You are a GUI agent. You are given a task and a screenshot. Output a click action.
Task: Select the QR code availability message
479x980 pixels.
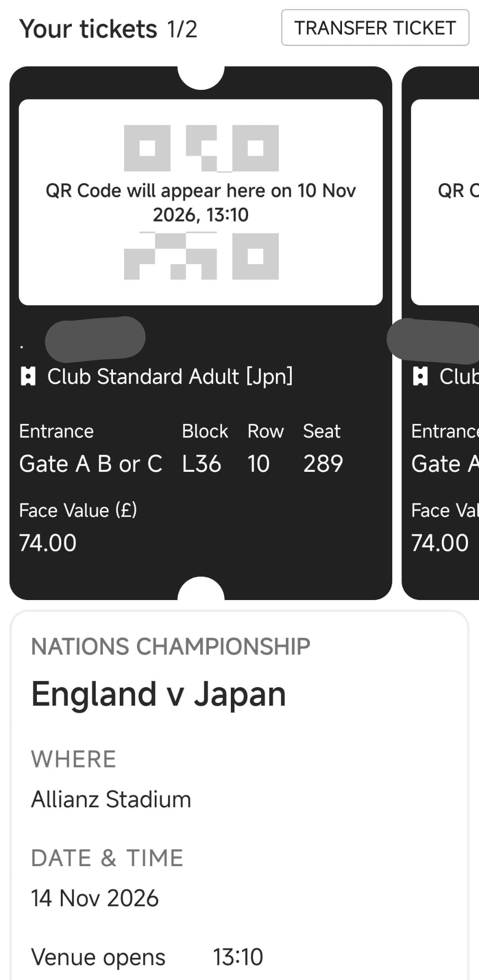(201, 202)
